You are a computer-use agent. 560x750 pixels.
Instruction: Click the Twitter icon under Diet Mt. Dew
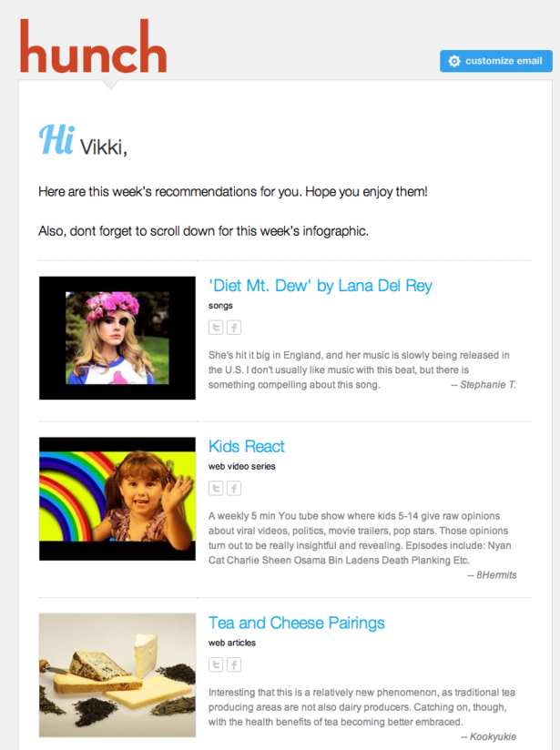pos(216,328)
